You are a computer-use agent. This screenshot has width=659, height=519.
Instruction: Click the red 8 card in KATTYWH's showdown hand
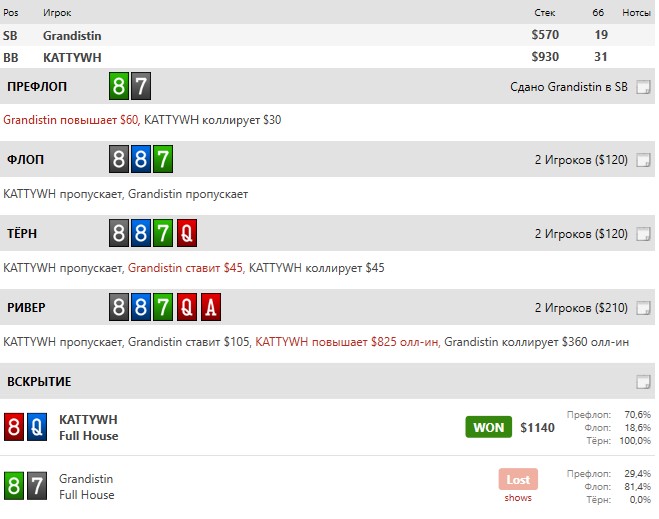pos(15,427)
